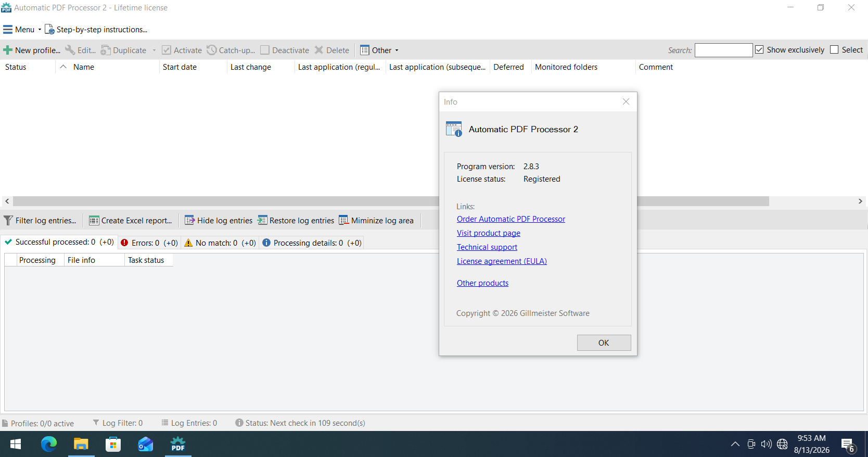Click the Windows Start button

point(16,444)
